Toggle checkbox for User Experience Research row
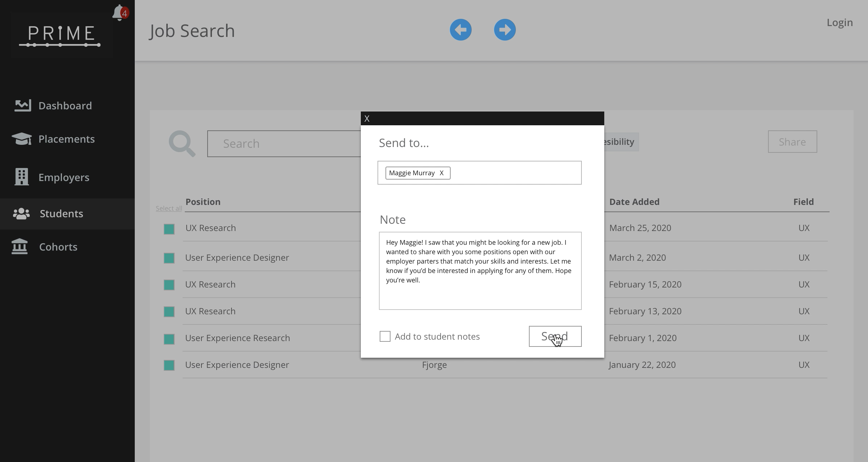The height and width of the screenshot is (462, 868). click(x=169, y=339)
